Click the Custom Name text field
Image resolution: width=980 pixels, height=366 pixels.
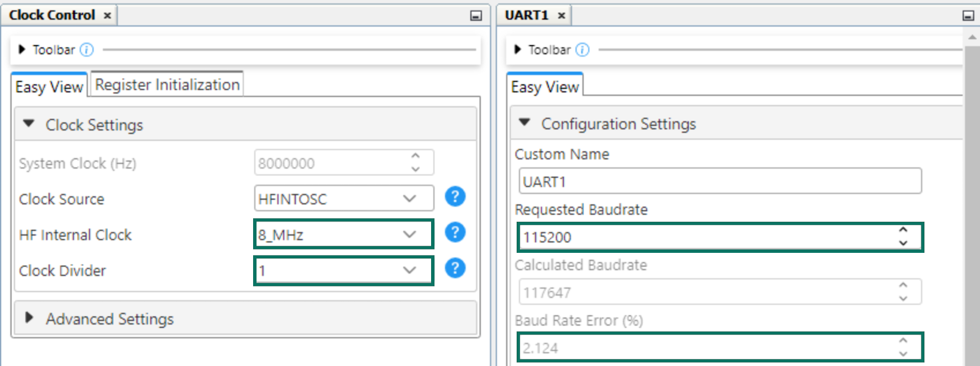click(x=719, y=182)
